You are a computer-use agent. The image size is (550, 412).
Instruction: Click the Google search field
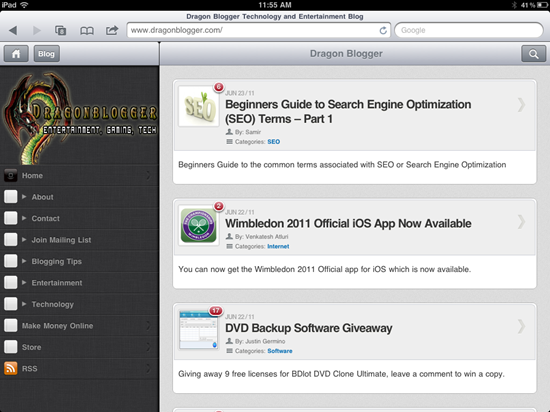point(469,30)
